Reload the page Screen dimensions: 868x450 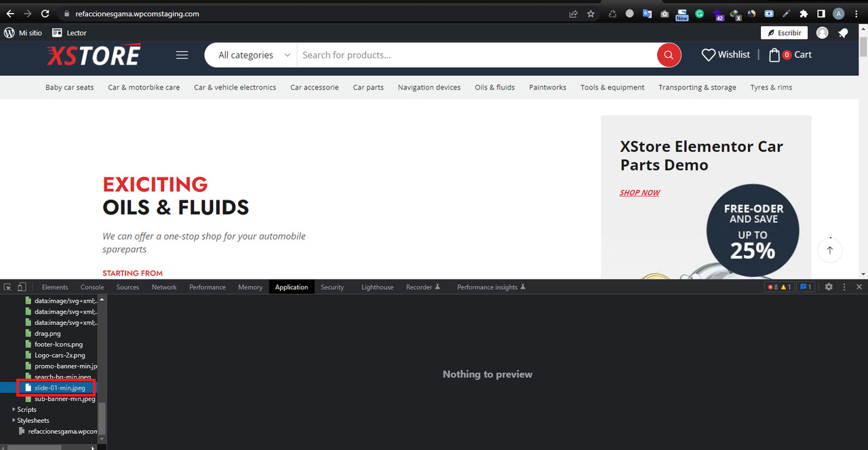coord(45,14)
